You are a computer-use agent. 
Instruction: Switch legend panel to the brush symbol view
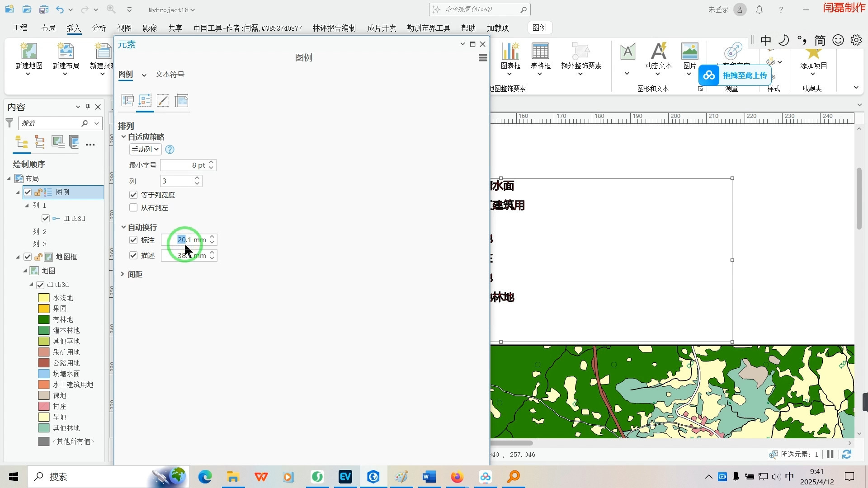tap(163, 101)
